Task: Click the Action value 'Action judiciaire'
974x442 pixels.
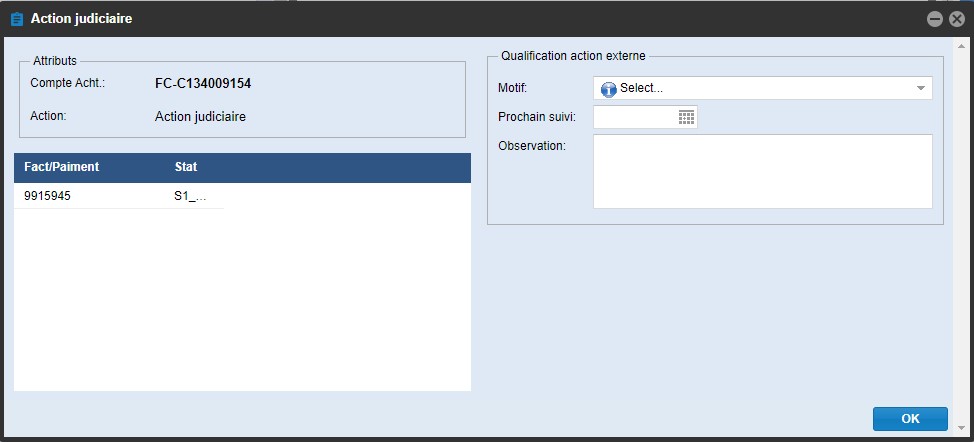Action: (x=200, y=116)
